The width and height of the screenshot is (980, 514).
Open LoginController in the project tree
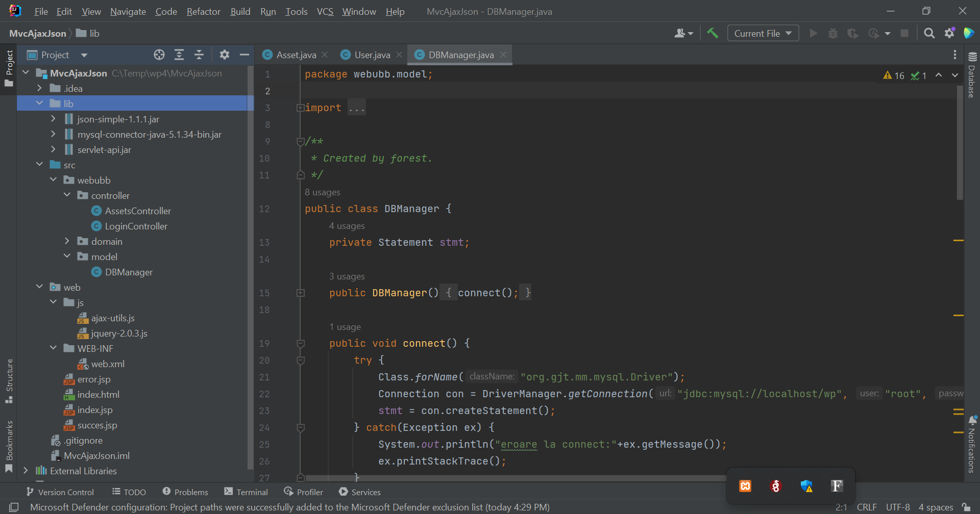click(136, 226)
